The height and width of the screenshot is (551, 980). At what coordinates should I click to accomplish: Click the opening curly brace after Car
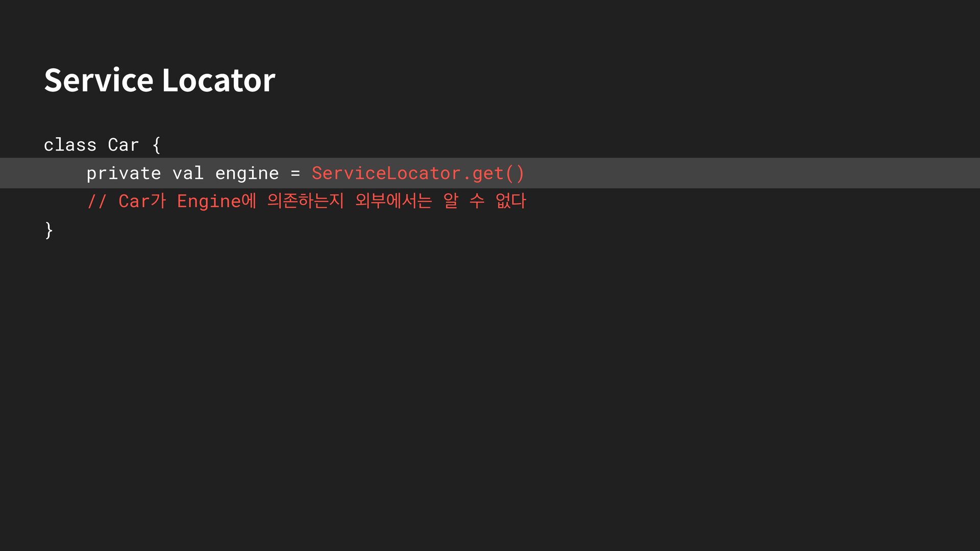[156, 145]
